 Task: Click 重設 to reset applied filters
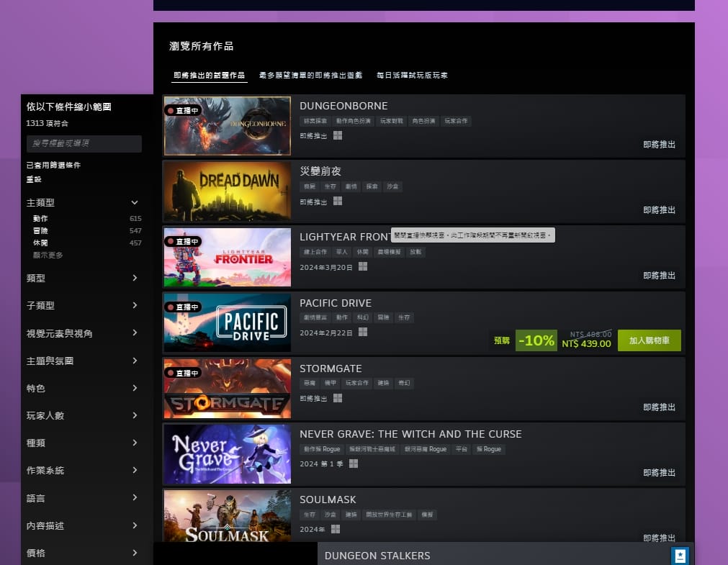click(34, 179)
